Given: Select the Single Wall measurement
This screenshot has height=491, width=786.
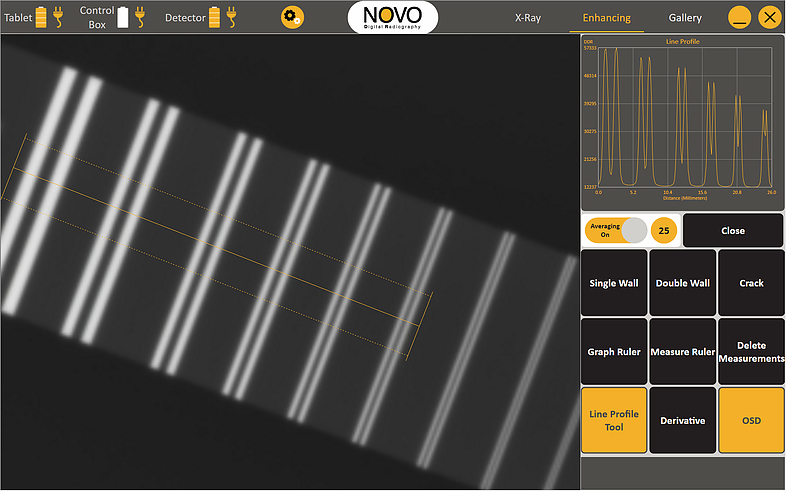Looking at the screenshot, I should tap(614, 283).
